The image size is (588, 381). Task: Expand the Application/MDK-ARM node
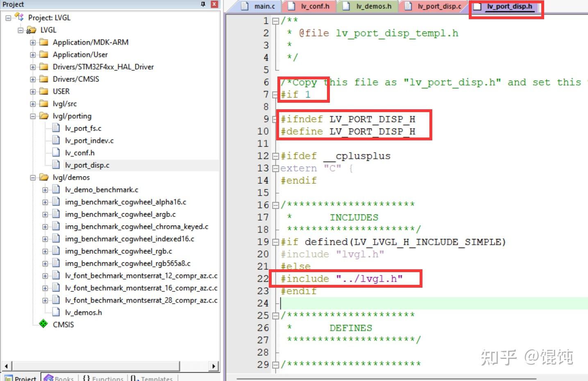click(x=33, y=42)
